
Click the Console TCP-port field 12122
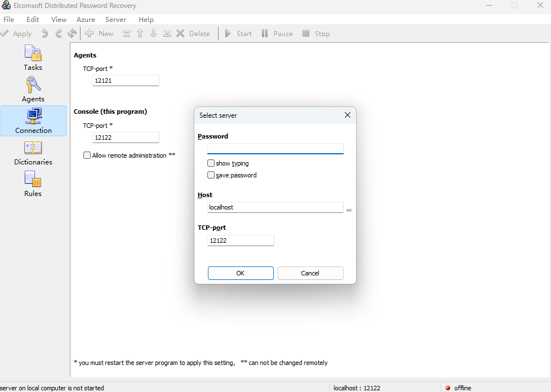[x=126, y=137]
